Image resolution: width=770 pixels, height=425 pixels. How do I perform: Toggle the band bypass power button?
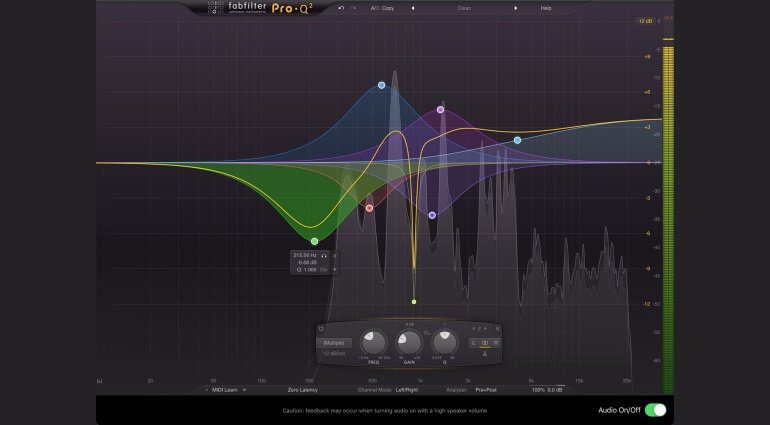coord(321,329)
